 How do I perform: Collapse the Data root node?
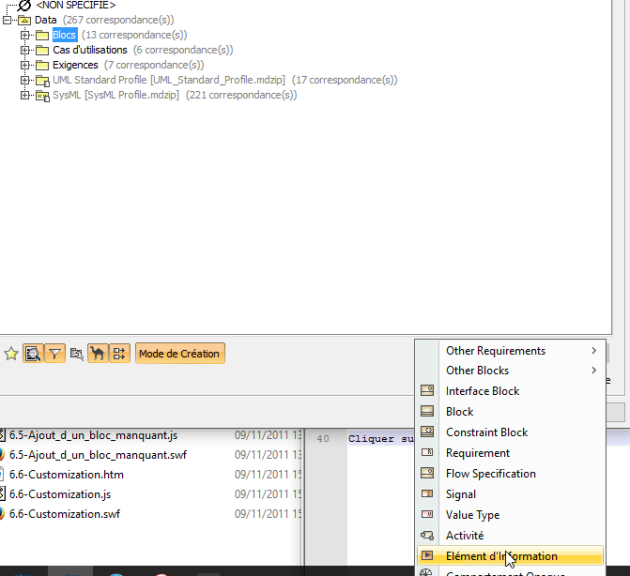tap(8, 20)
